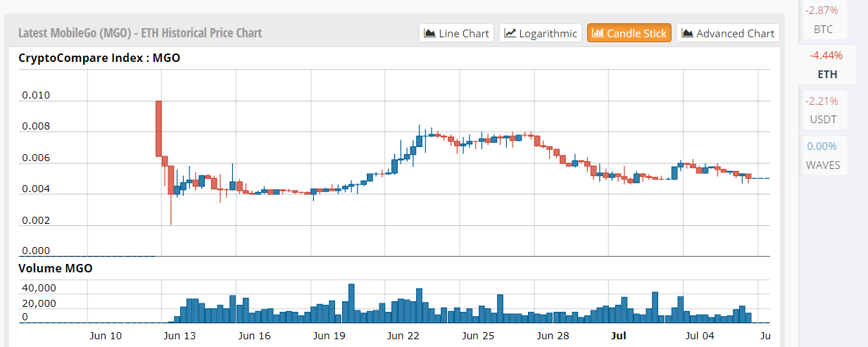Select the BTC market tab
The height and width of the screenshot is (347, 868).
[823, 20]
